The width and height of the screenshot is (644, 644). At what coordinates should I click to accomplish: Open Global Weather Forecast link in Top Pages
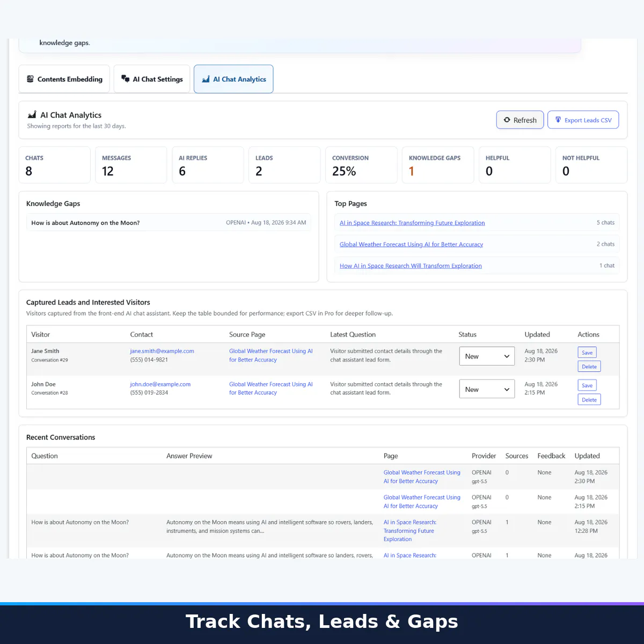click(411, 244)
